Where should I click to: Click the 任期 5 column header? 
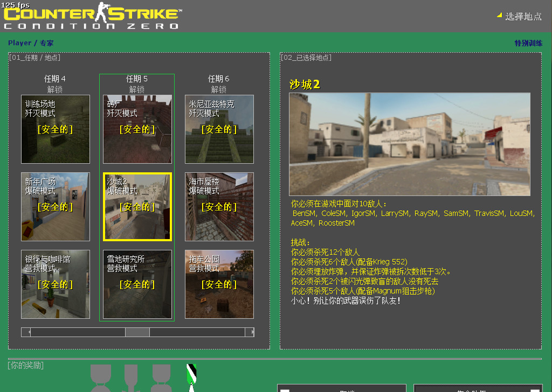click(x=137, y=79)
